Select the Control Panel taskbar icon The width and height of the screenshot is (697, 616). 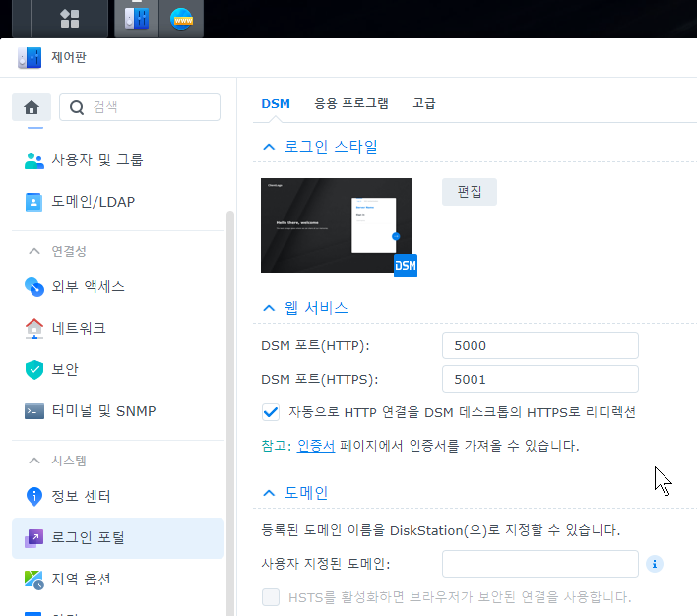(x=137, y=19)
